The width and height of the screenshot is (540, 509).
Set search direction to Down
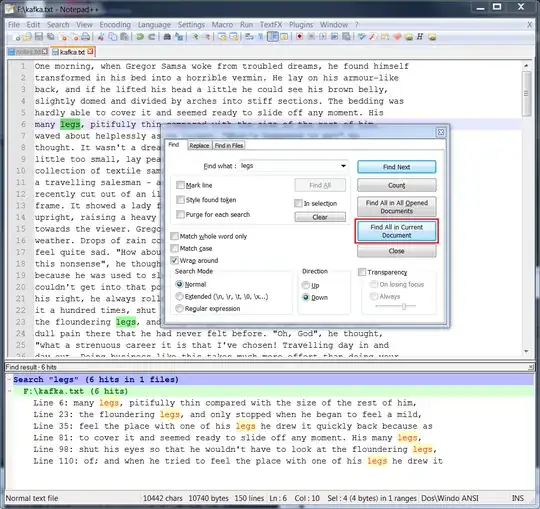pos(305,298)
